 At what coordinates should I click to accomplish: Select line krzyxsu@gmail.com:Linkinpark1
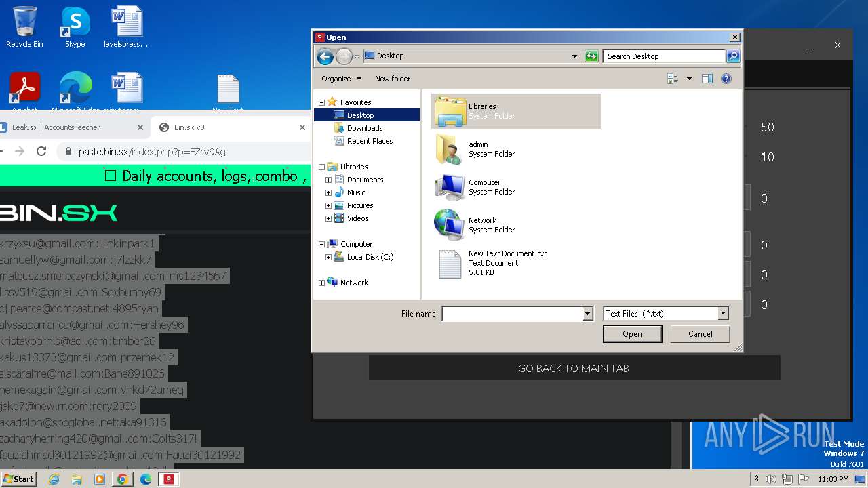click(x=77, y=243)
